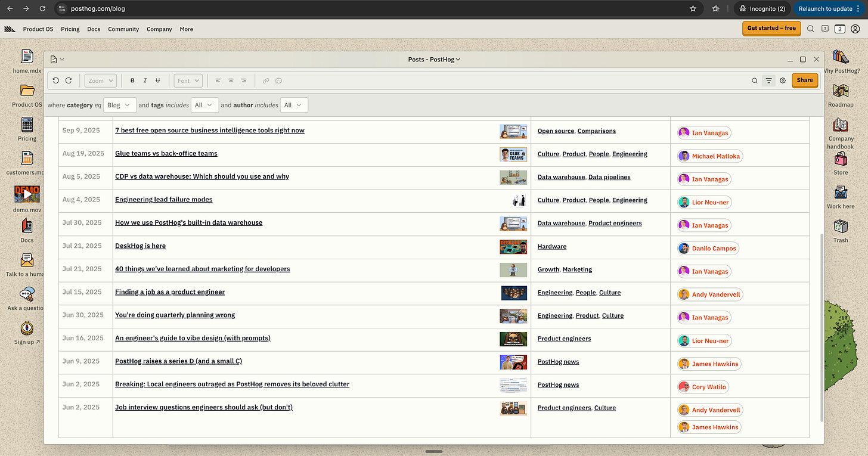This screenshot has width=868, height=456.
Task: Open the More menu
Action: (187, 29)
